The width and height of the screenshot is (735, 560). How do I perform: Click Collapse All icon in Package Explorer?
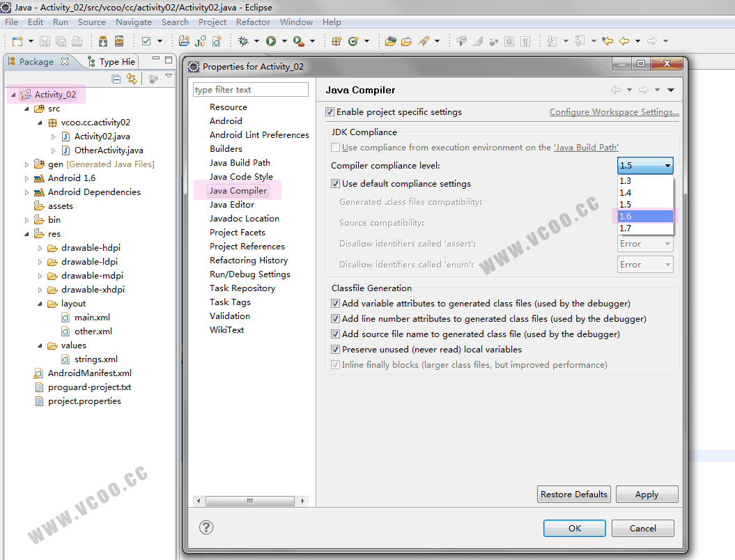[116, 79]
